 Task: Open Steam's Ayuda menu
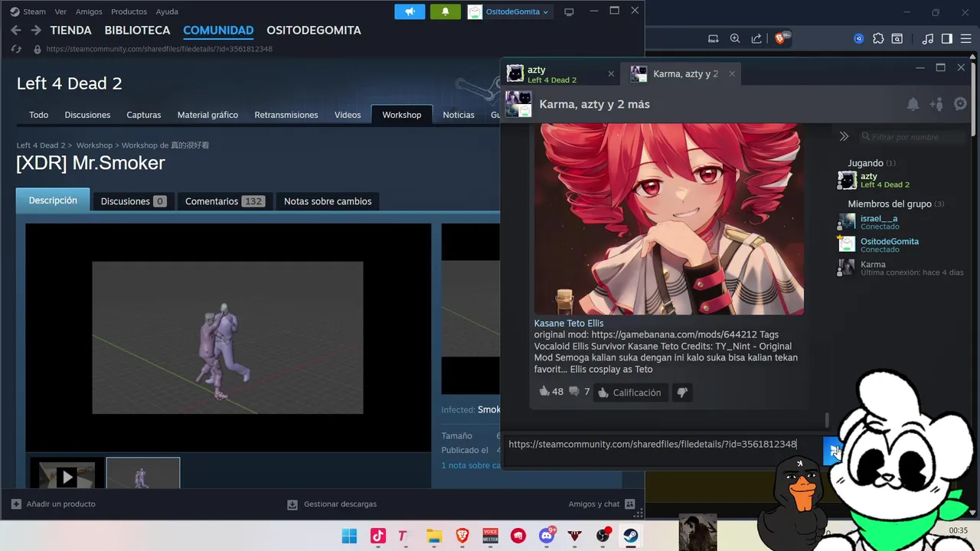[167, 11]
